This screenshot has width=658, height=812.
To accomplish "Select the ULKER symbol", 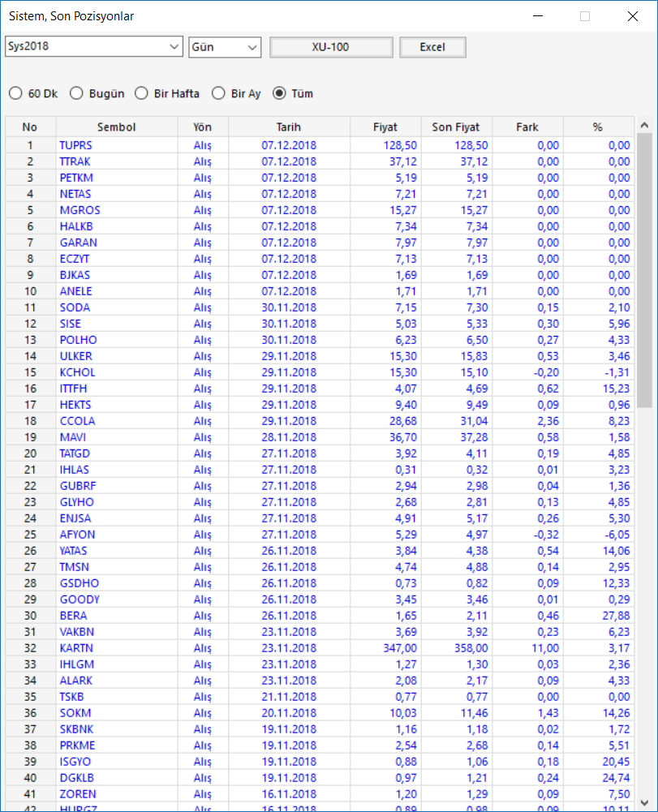I will (75, 356).
